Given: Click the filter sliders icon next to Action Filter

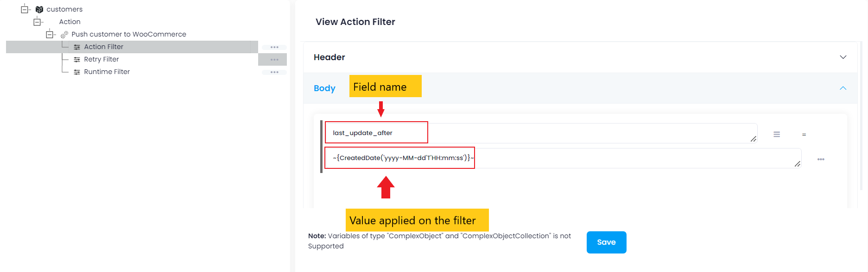Looking at the screenshot, I should pyautogui.click(x=77, y=46).
